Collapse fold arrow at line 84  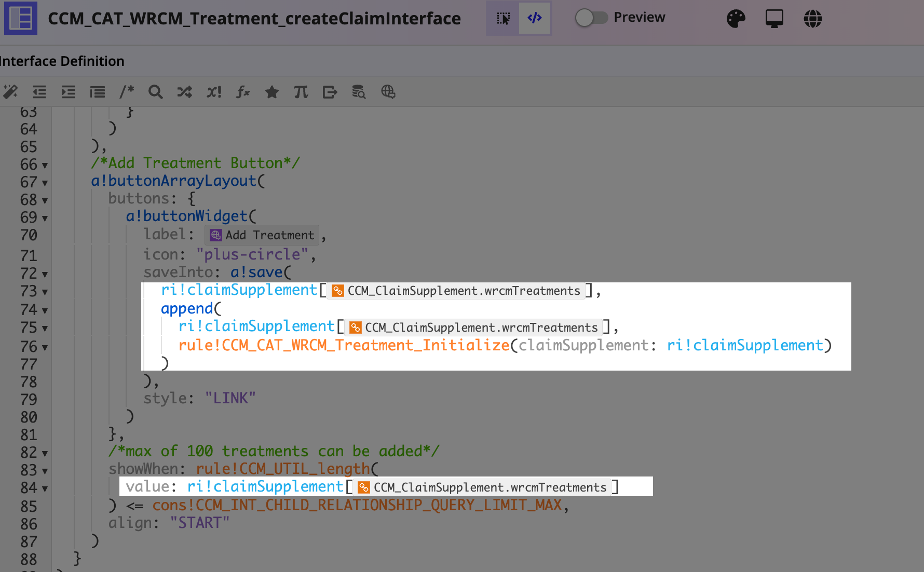click(x=45, y=489)
